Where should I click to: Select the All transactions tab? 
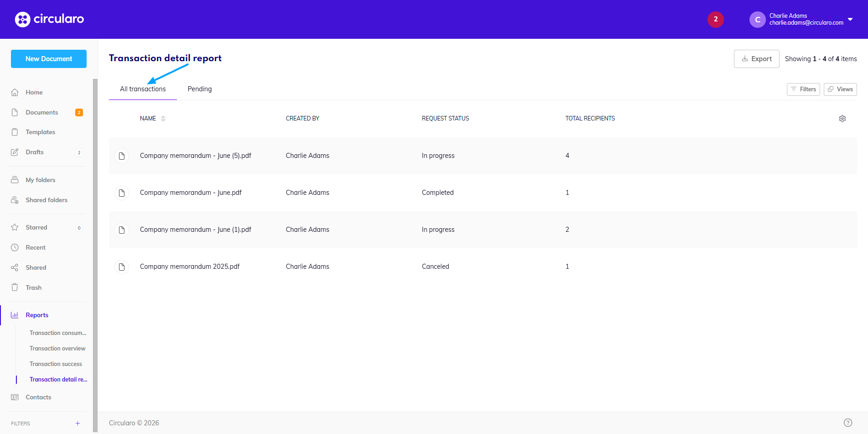143,89
